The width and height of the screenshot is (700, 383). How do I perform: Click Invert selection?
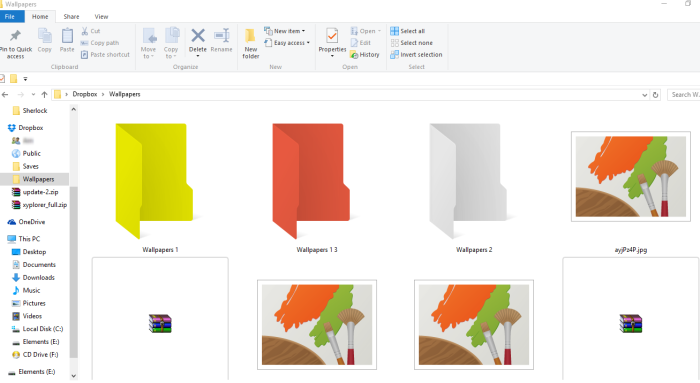coord(416,54)
